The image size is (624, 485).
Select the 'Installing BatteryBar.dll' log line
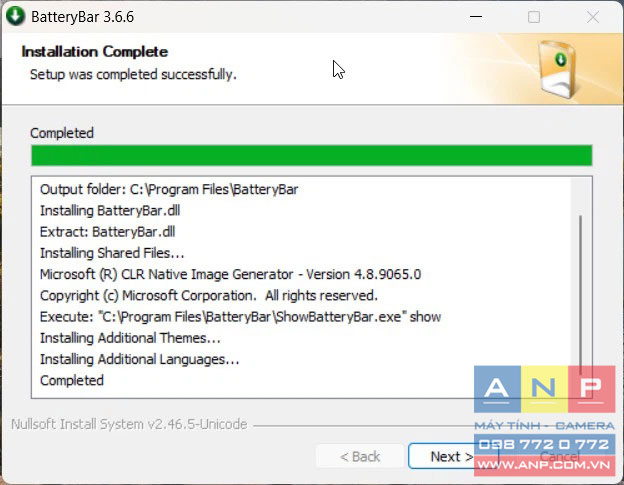pos(110,210)
